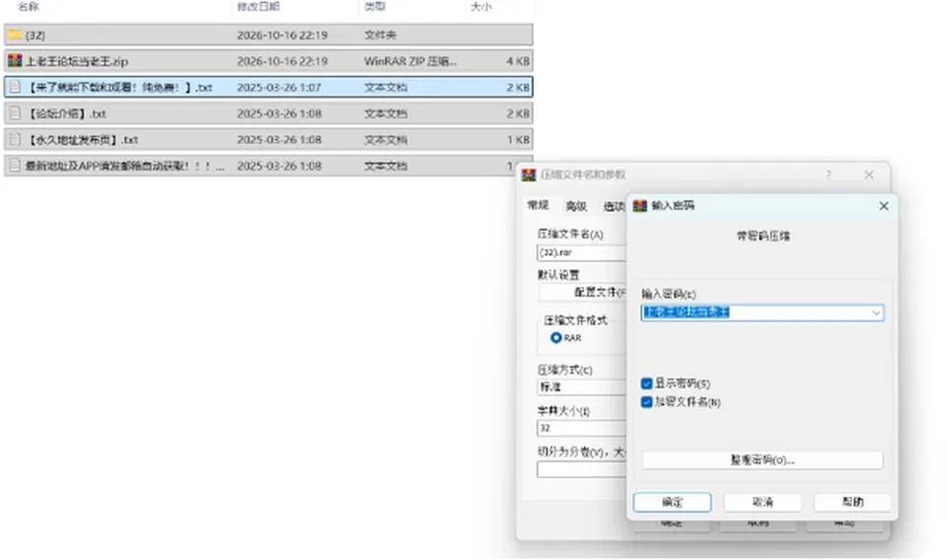Click the icon of the highlighted .txt file
This screenshot has height=560, width=947.
(x=15, y=87)
